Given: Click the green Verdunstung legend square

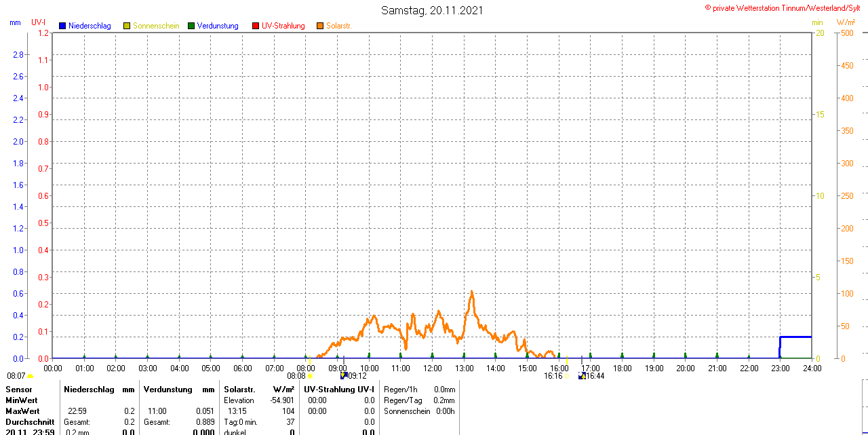Looking at the screenshot, I should coord(191,26).
